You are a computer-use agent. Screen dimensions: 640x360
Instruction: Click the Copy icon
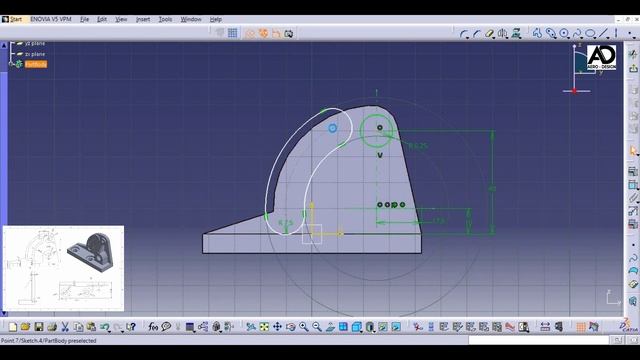click(78, 327)
